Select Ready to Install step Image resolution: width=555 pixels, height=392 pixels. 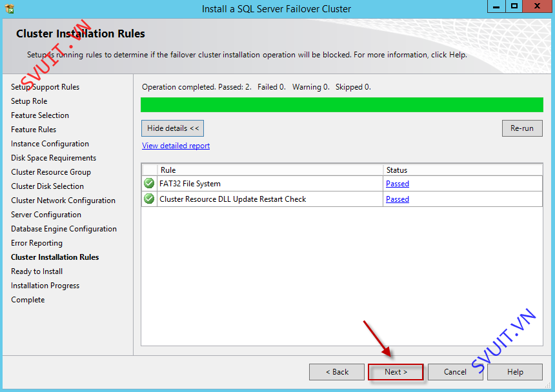[x=37, y=271]
